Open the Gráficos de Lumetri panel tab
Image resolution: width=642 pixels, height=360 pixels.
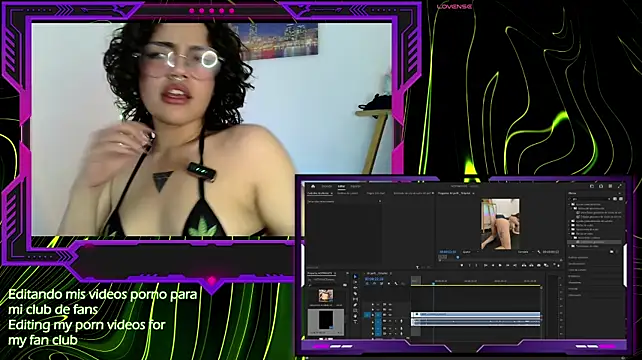pyautogui.click(x=348, y=193)
